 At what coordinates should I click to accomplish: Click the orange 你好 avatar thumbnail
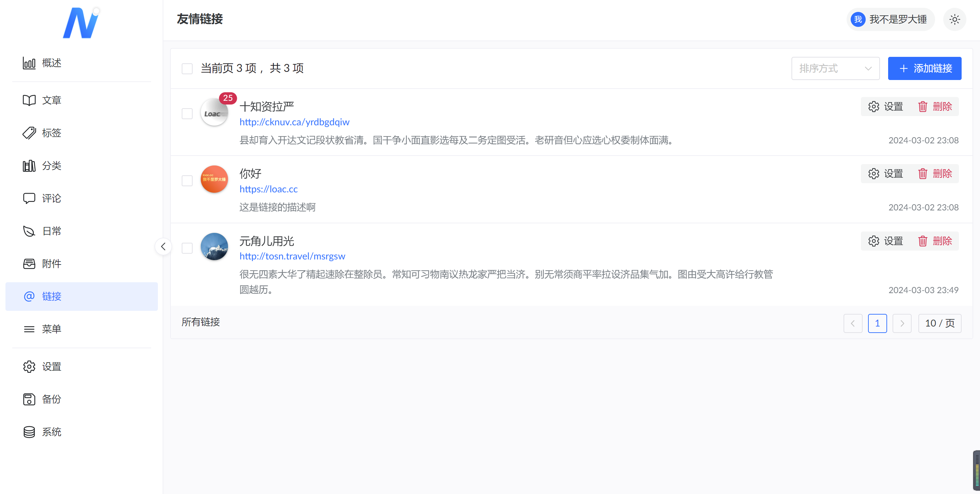click(x=214, y=179)
